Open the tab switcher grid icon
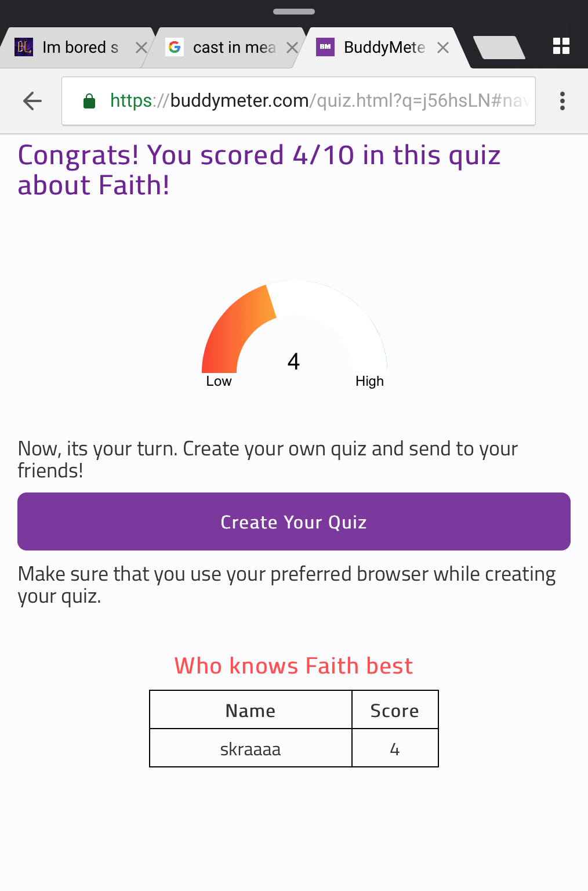This screenshot has height=891, width=588. [x=561, y=46]
